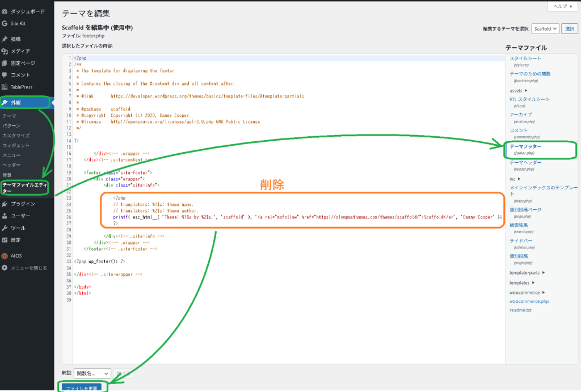Screen dimensions: 581x392
Task: Open the function name lookup dropdown
Action: (x=92, y=373)
